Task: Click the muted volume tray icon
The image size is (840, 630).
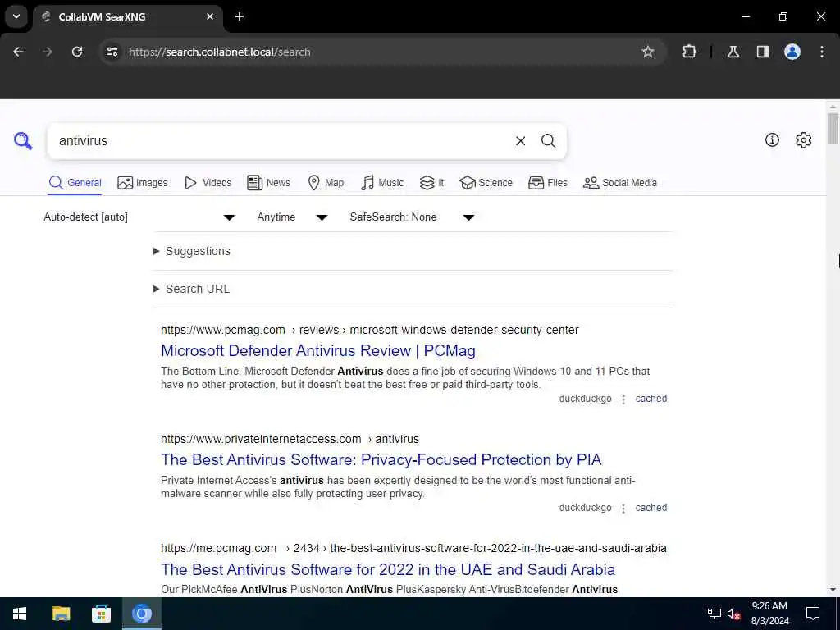Action: click(x=734, y=614)
